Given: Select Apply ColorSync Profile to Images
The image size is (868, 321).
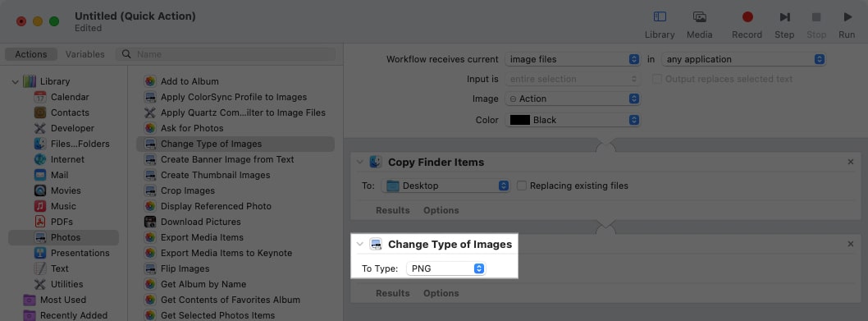Looking at the screenshot, I should (x=234, y=97).
